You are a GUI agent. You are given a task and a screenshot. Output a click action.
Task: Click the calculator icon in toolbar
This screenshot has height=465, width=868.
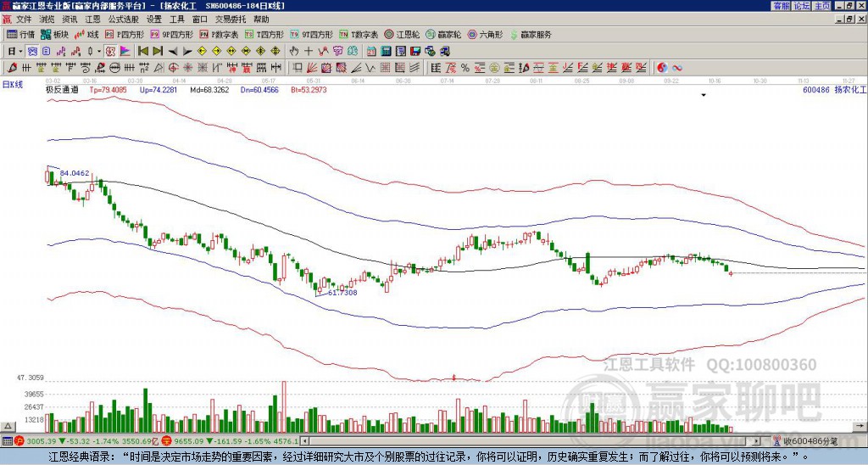click(386, 51)
